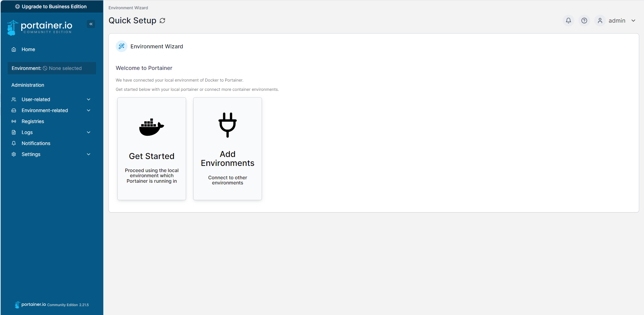Screen dimensions: 644x315
Task: Open help question-mark icon in header
Action: [584, 21]
